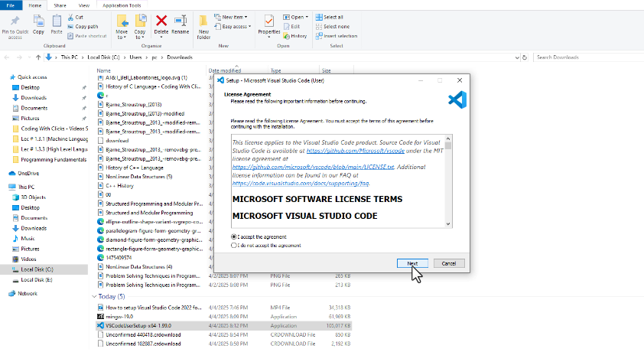This screenshot has height=352, width=644.
Task: Select the 1475409574 file
Action: (119, 258)
